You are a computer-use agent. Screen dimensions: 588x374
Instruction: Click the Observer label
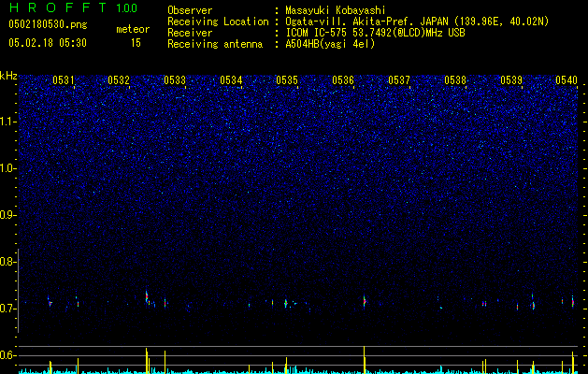point(190,10)
